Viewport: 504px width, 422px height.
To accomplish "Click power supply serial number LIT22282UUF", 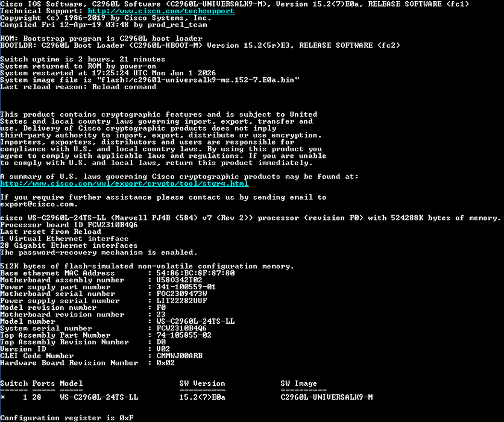I will click(x=181, y=301).
